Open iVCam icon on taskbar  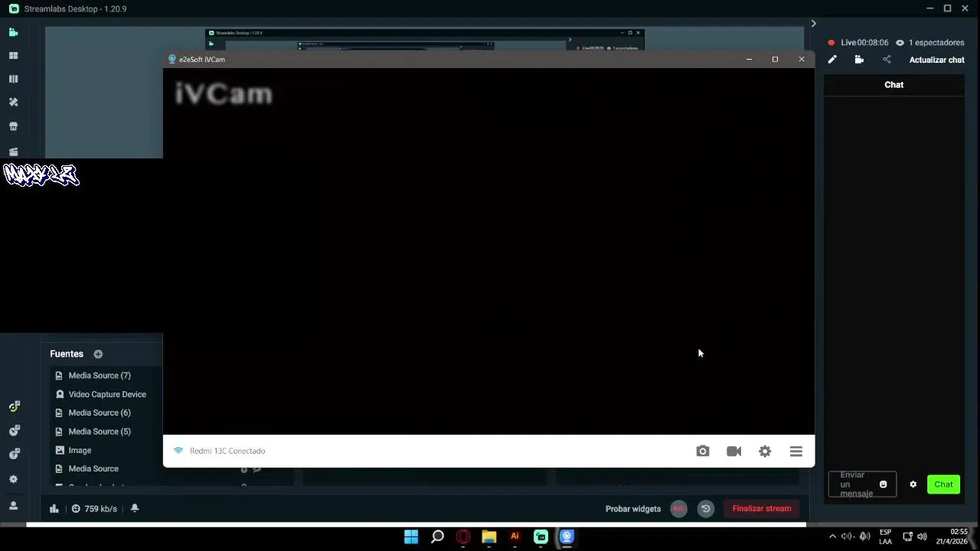pos(567,536)
